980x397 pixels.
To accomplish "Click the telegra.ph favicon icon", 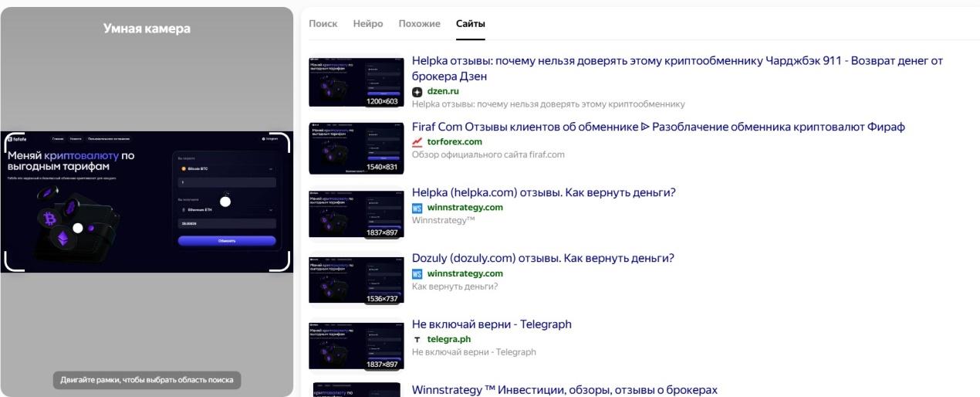I will [x=417, y=340].
